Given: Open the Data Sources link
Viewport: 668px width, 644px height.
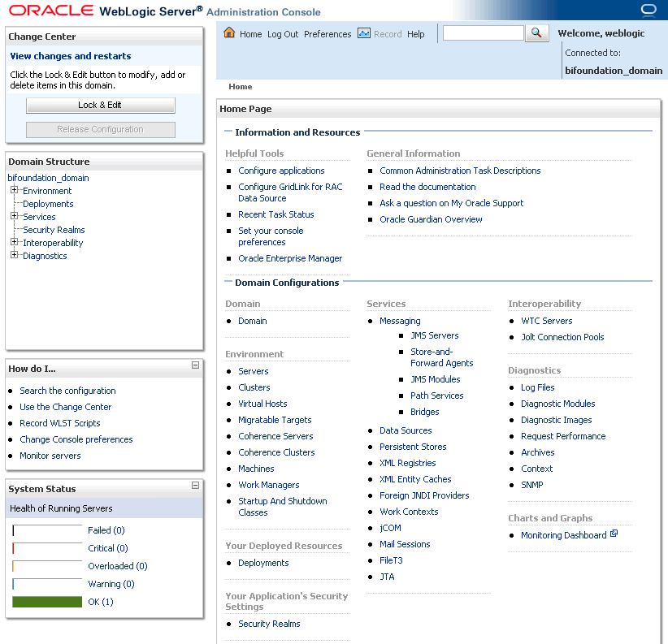Looking at the screenshot, I should 406,430.
